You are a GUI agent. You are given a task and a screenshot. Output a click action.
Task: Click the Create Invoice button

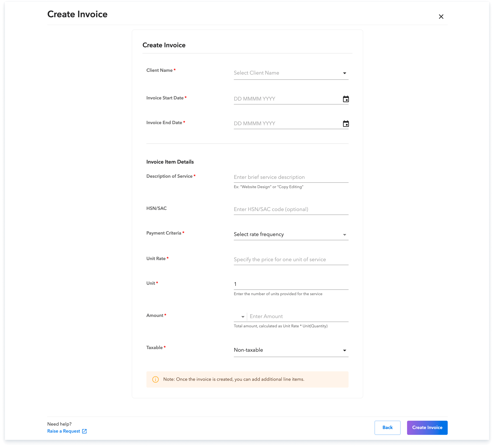(427, 427)
